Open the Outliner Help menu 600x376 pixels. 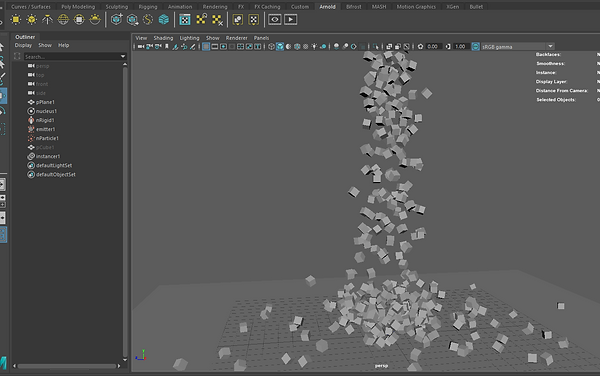click(x=64, y=45)
